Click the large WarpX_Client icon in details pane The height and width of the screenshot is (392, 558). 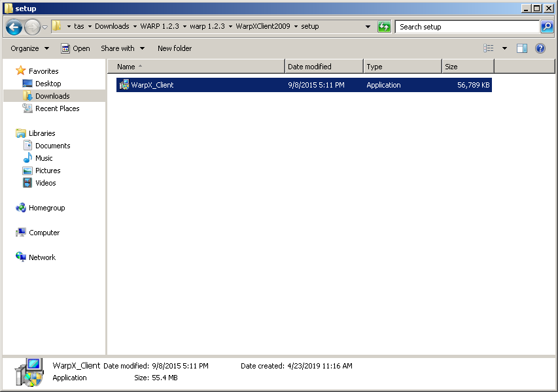pyautogui.click(x=29, y=372)
